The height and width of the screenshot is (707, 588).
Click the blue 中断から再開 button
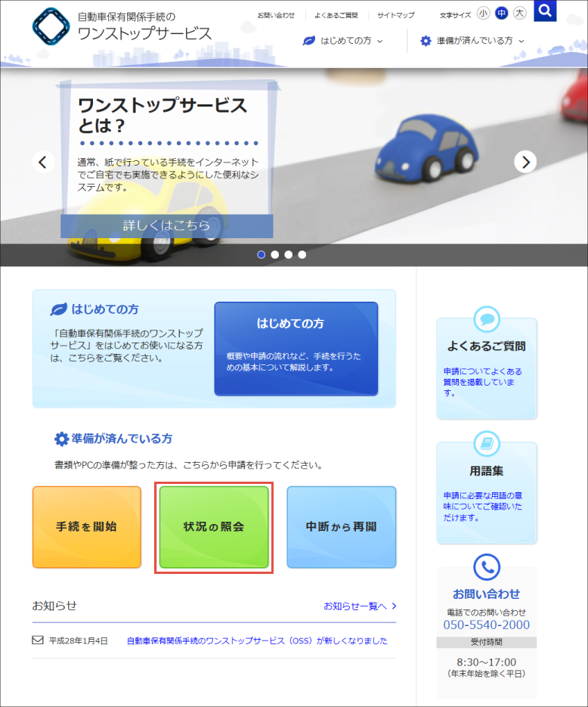pyautogui.click(x=342, y=526)
